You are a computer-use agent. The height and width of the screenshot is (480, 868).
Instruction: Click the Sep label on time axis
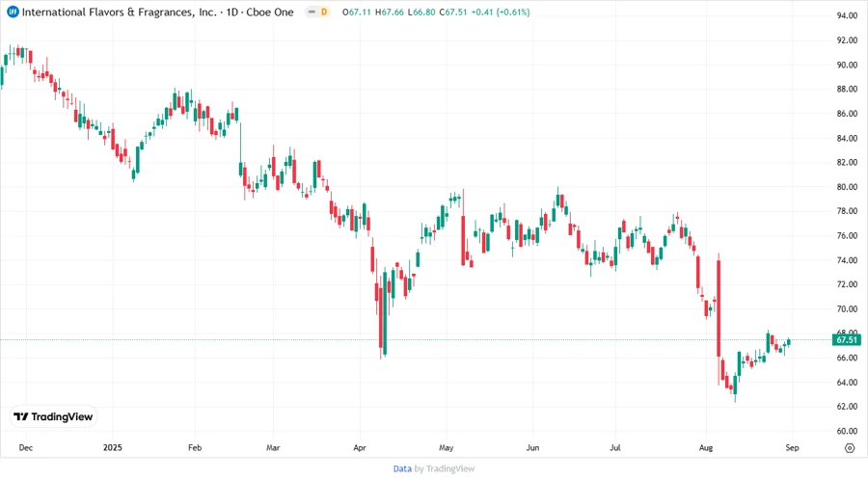click(792, 447)
